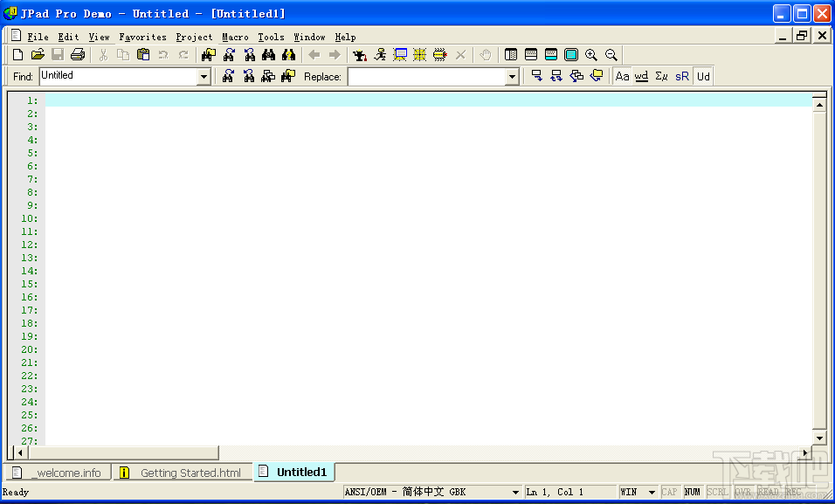Open the Edit menu
This screenshot has width=835, height=504.
tap(69, 37)
